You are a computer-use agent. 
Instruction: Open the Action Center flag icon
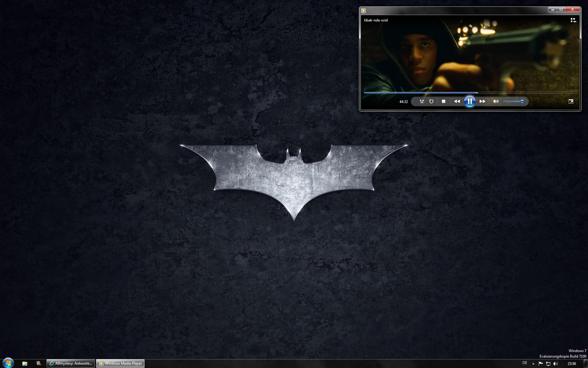pyautogui.click(x=541, y=364)
